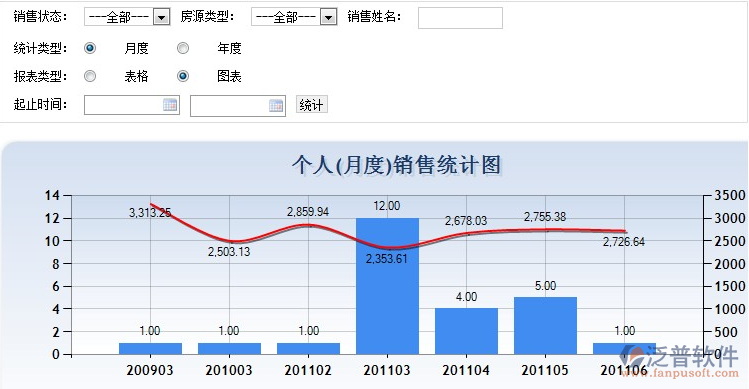
Task: Select the 月度 statistics type radio button
Action: click(90, 48)
